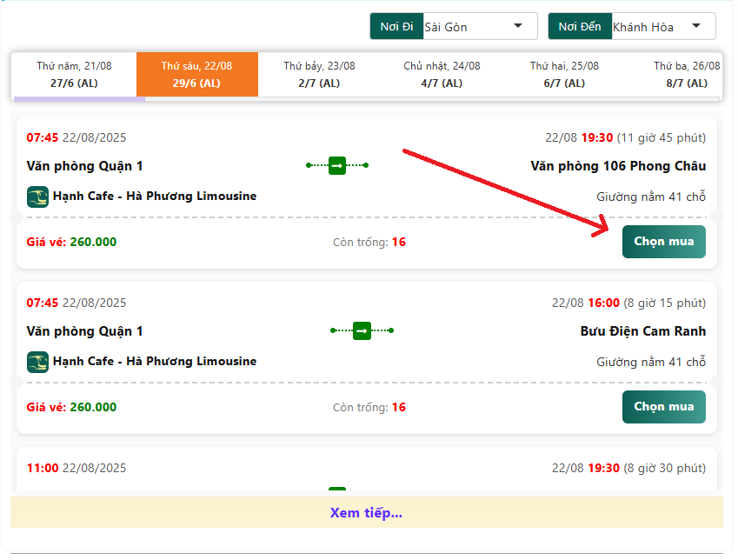The image size is (738, 560).
Task: Click the horizontal scrollbar under the date tabs
Action: (79, 99)
